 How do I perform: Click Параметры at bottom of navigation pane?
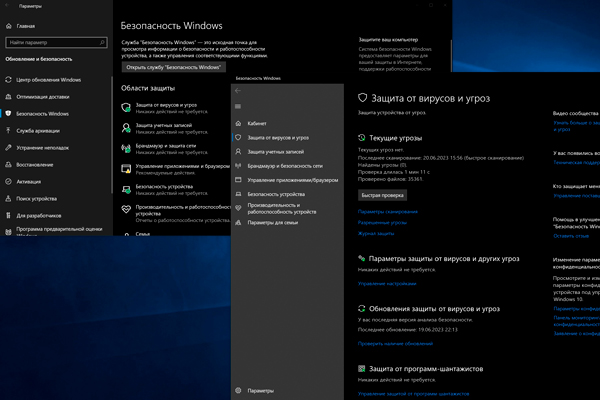[x=261, y=390]
